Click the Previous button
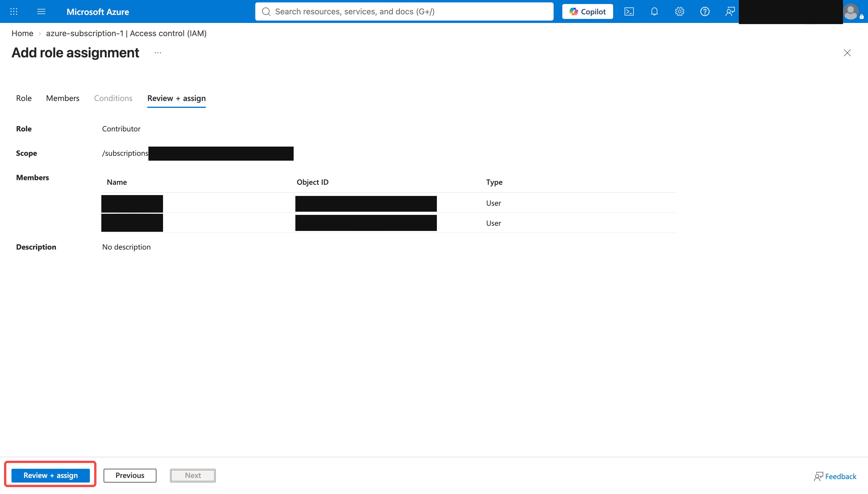 [130, 475]
